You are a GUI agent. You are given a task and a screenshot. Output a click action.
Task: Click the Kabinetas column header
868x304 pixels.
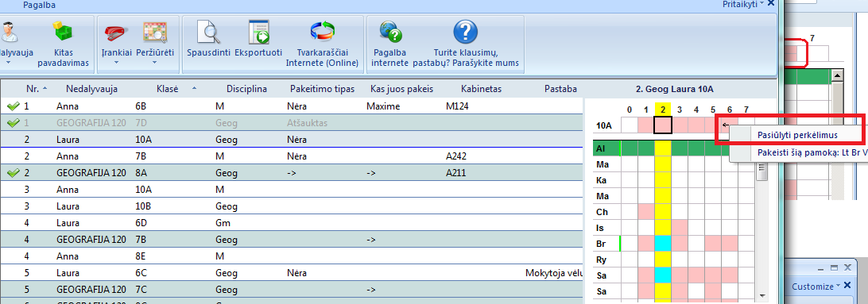[x=481, y=89]
